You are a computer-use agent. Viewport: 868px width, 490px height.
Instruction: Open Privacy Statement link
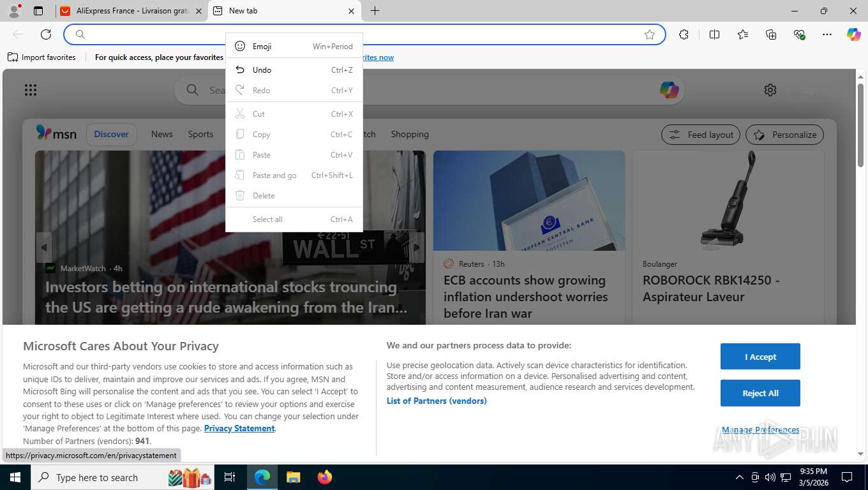(x=239, y=428)
